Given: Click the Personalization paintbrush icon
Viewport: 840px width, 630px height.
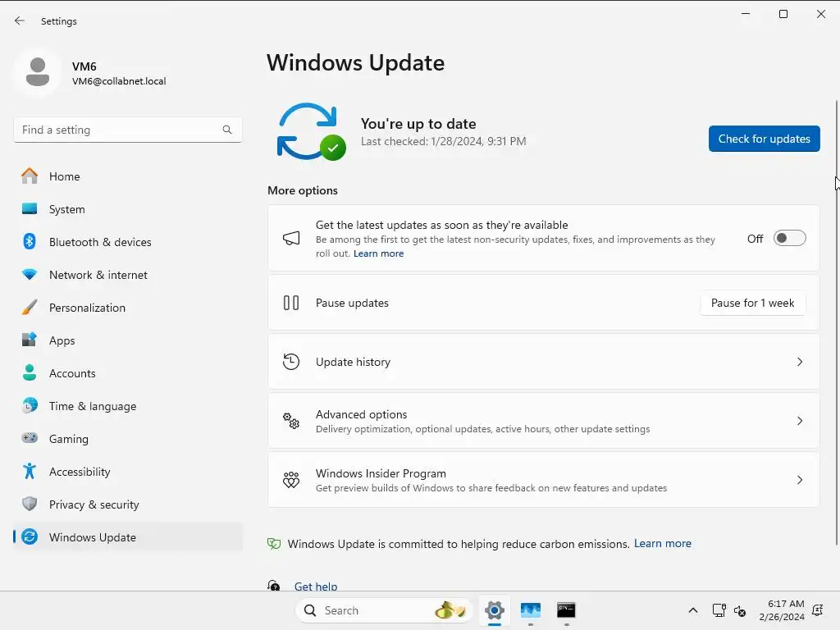Looking at the screenshot, I should tap(30, 308).
